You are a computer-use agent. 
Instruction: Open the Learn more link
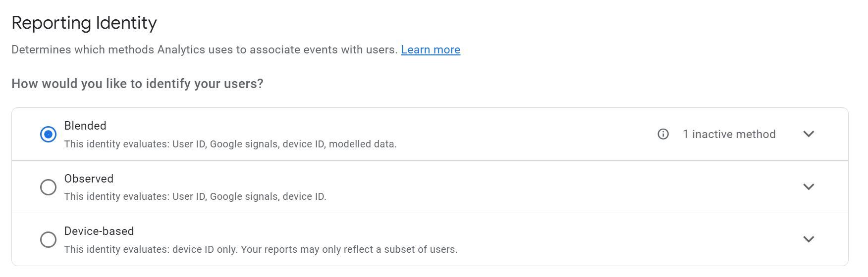431,49
